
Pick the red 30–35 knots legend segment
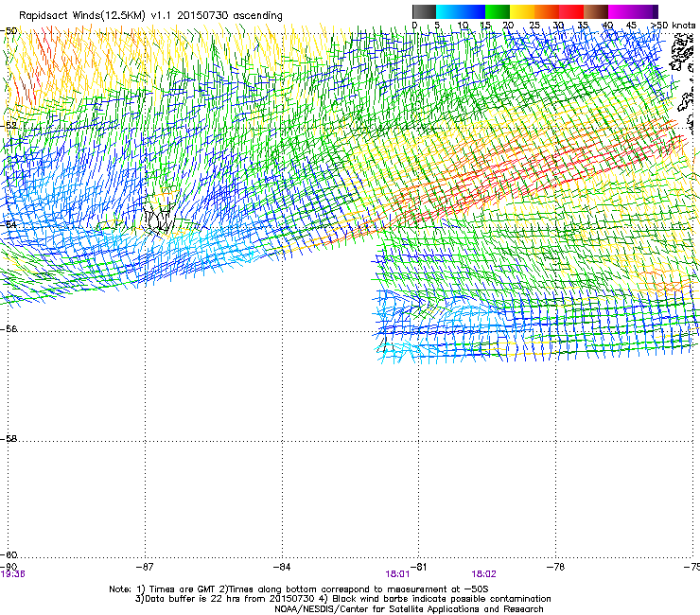571,11
